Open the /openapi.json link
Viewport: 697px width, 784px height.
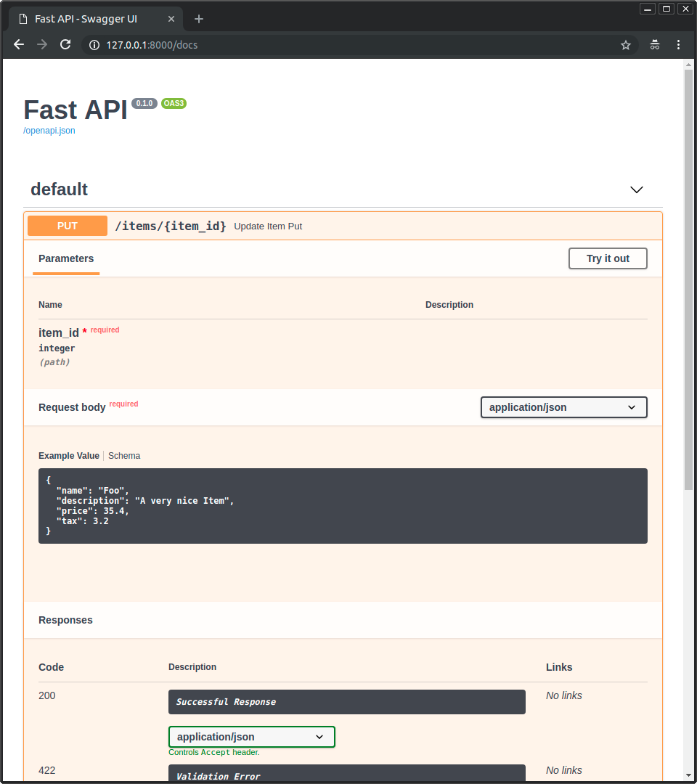click(x=49, y=130)
